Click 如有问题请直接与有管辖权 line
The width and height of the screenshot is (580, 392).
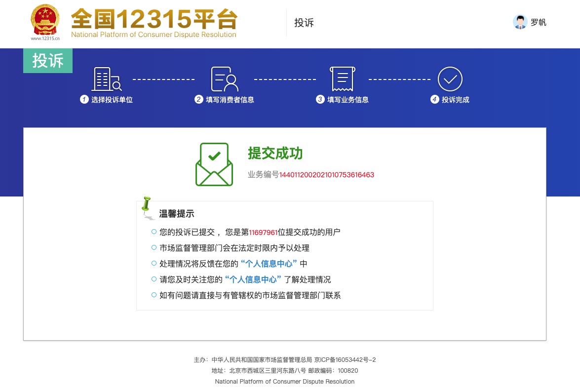tap(250, 295)
